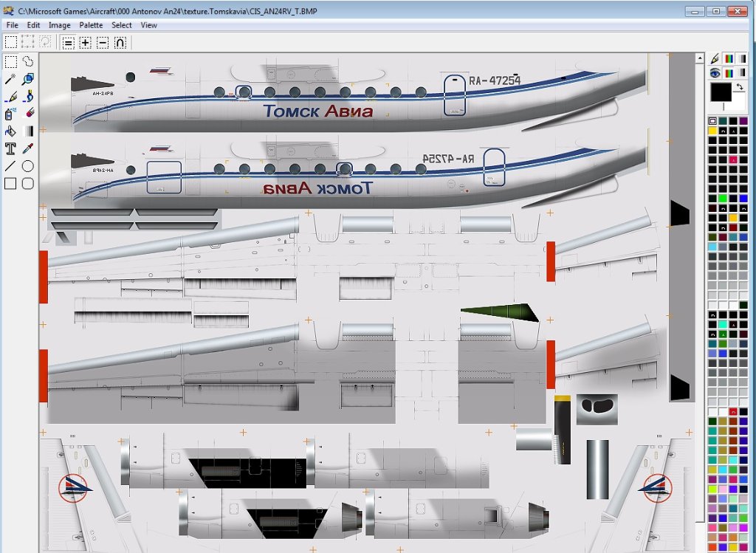Switch view row to grayscale mode
Screen dimensions: 756x553
pos(743,73)
